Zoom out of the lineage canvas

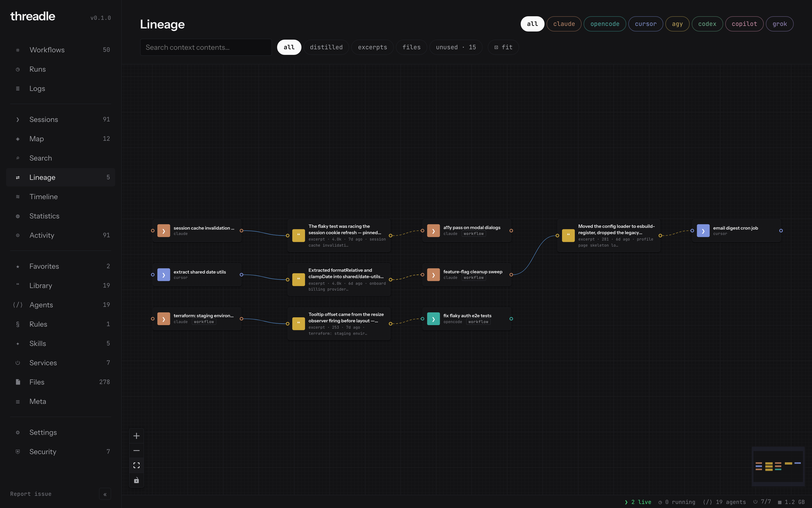point(137,451)
